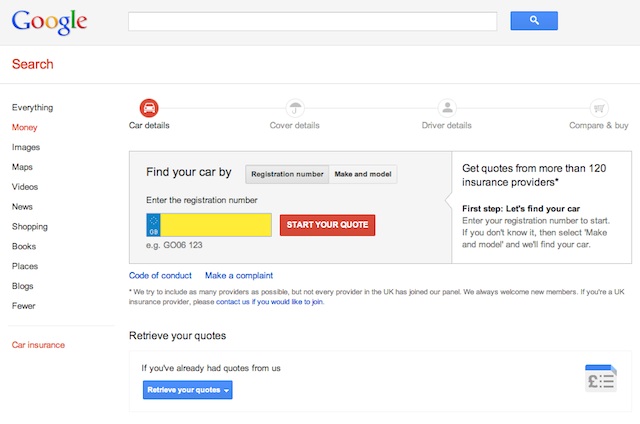Select Maps in the sidebar

pos(22,167)
